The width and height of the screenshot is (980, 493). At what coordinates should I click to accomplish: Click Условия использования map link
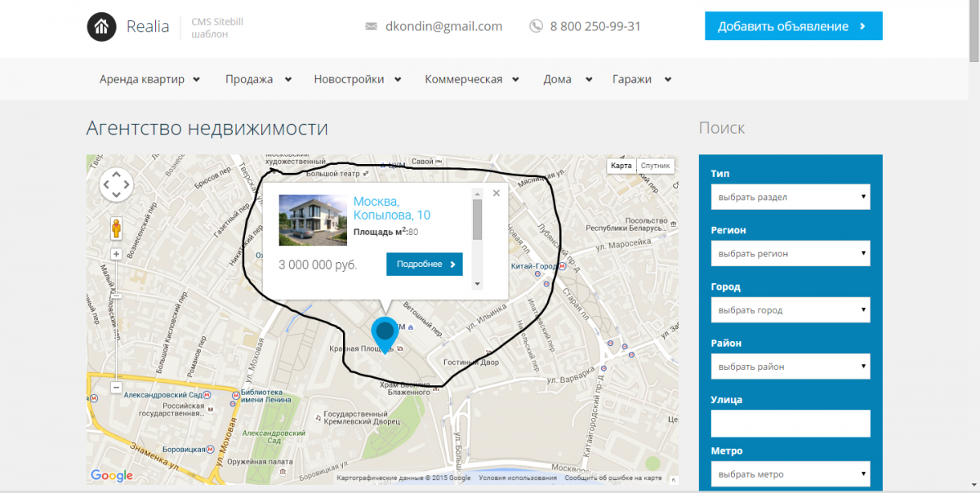coord(518,478)
